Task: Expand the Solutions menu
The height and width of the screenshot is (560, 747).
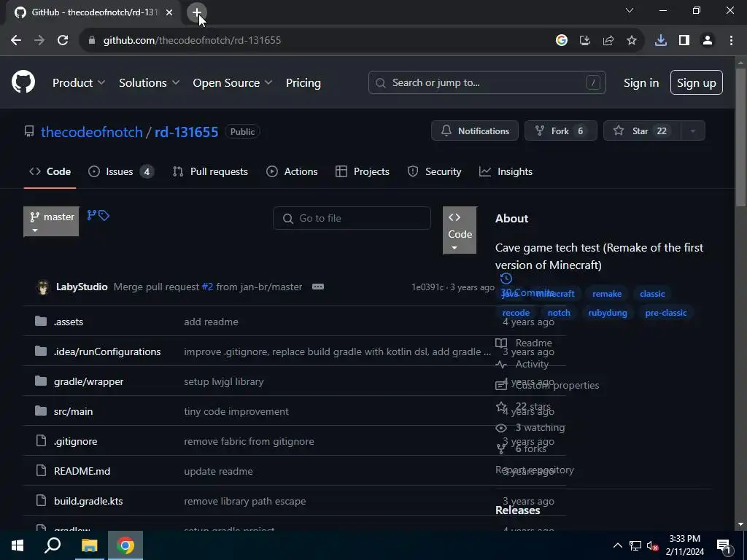Action: coord(149,83)
